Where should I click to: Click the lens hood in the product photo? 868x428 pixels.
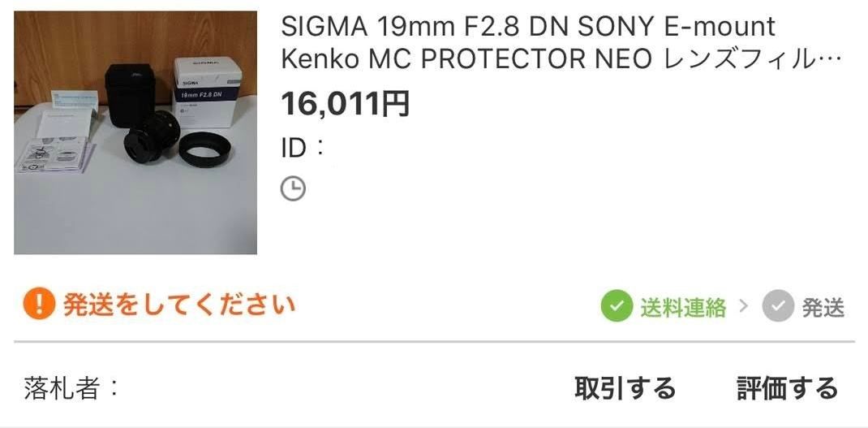pyautogui.click(x=204, y=148)
